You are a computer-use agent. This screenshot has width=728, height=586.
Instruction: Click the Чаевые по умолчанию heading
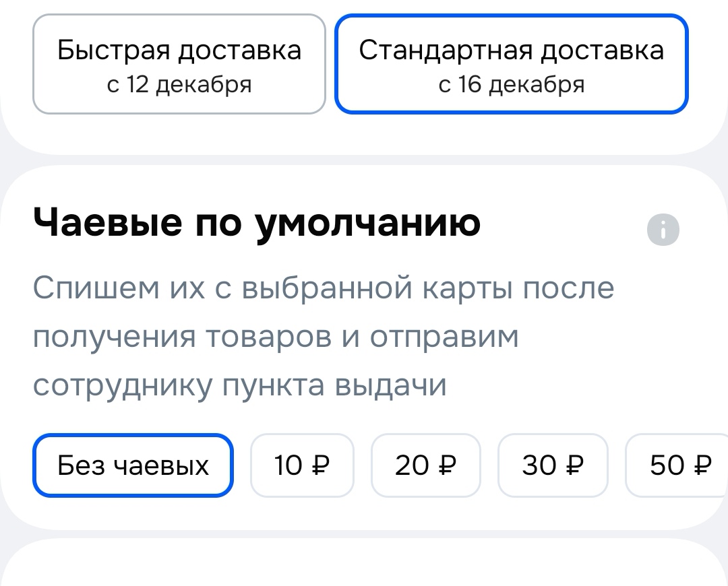(x=256, y=223)
